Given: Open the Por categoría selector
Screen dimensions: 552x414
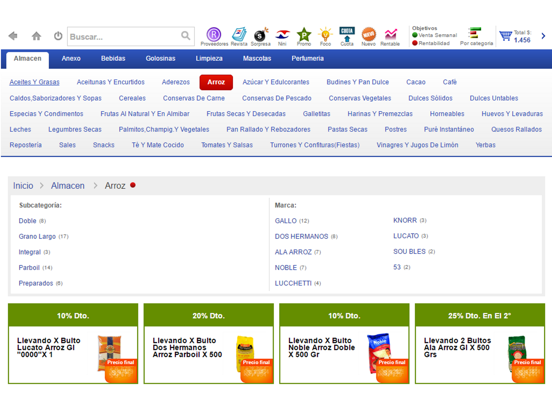Looking at the screenshot, I should 476,37.
